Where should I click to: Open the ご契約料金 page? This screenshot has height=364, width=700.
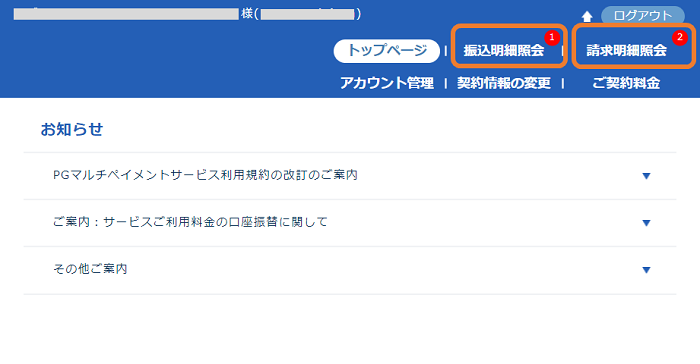tap(626, 83)
